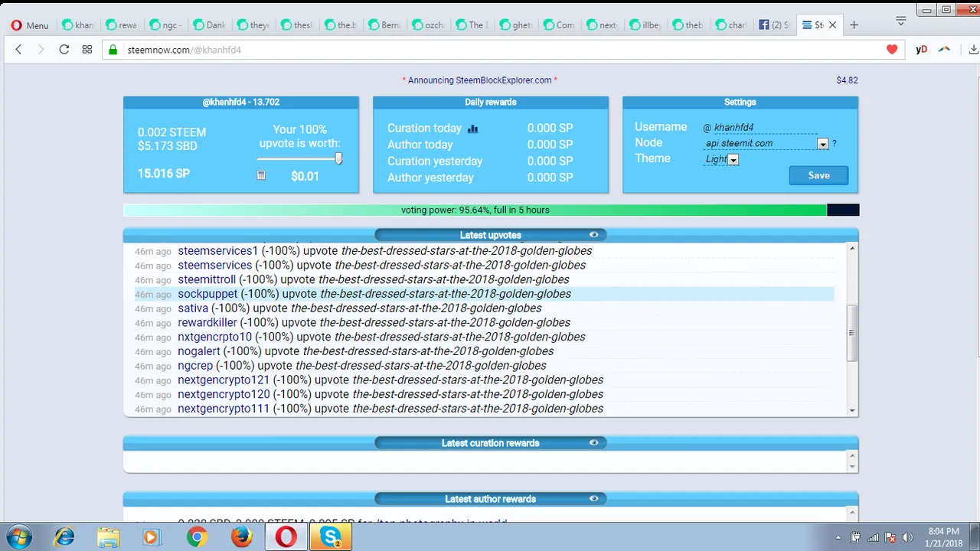Viewport: 980px width, 551px height.
Task: Open Skype from the taskbar
Action: [331, 537]
